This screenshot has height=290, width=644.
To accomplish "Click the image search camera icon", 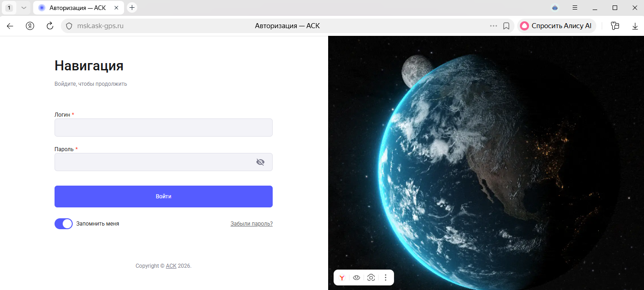I will point(371,278).
